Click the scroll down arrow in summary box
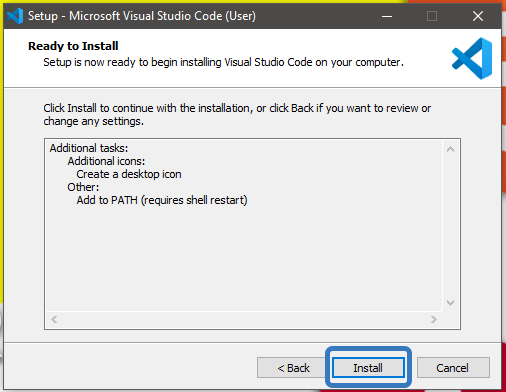The height and width of the screenshot is (392, 506). 450,303
